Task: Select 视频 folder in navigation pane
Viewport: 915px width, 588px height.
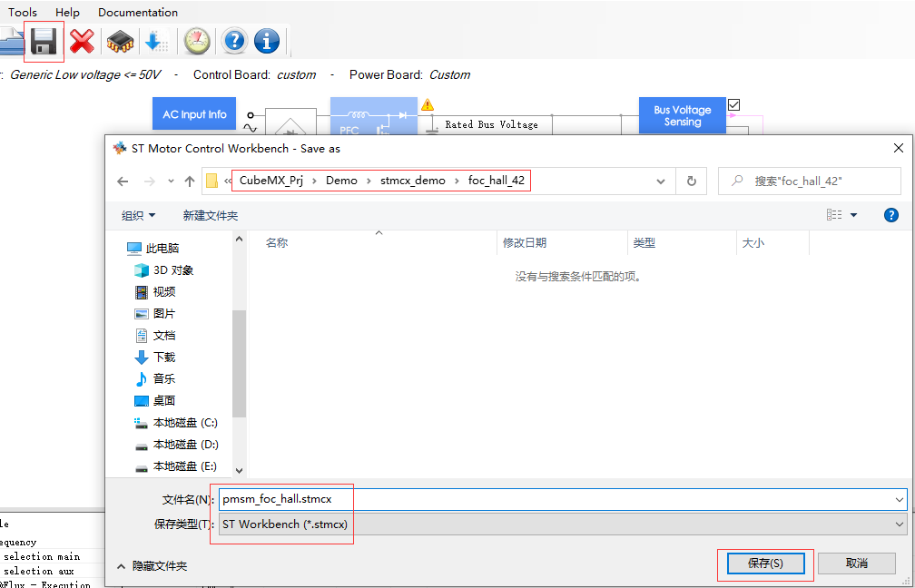Action: (155, 291)
